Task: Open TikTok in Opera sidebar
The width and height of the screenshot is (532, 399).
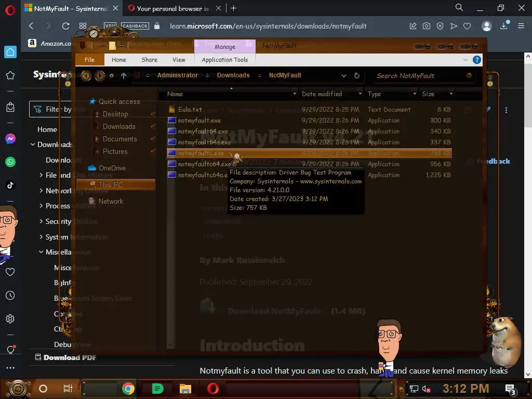Action: point(10,185)
